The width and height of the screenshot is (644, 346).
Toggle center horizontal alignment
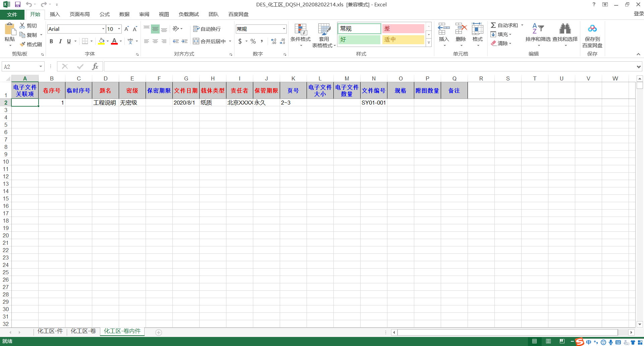(x=155, y=41)
